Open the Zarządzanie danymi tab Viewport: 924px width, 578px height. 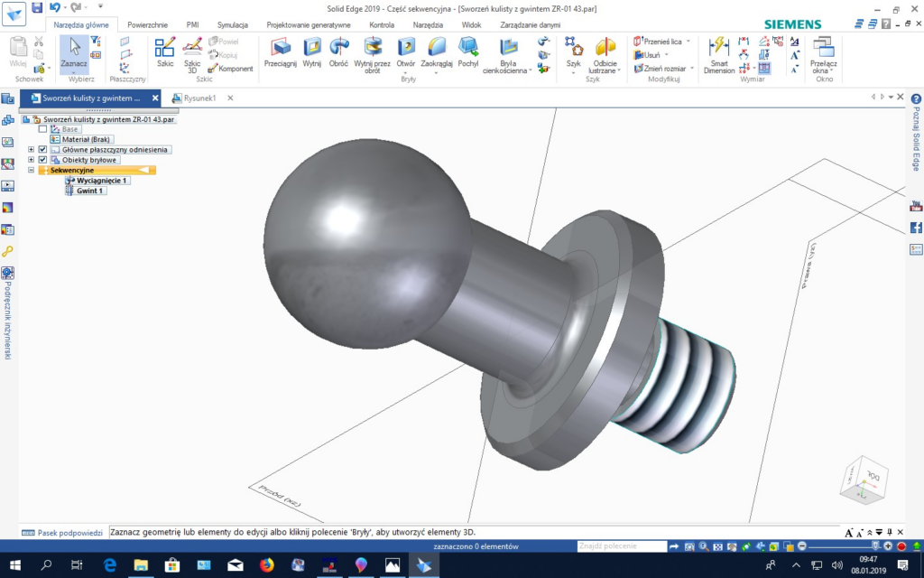click(x=530, y=24)
